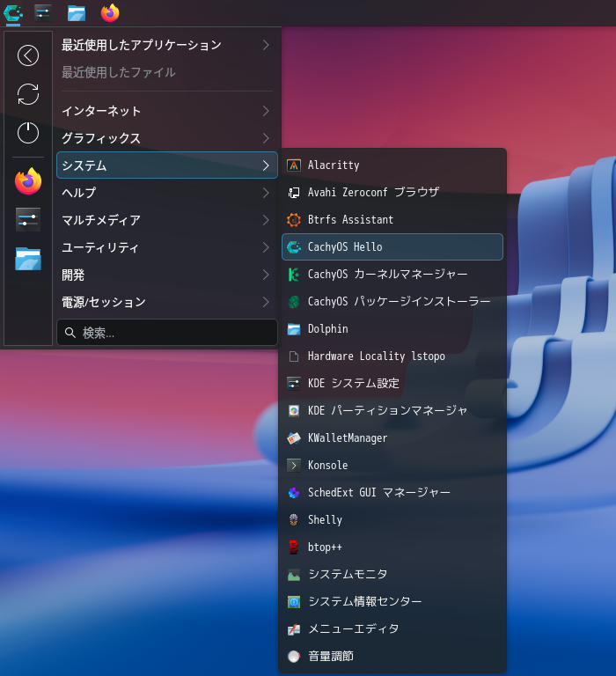Click the Hardware Locality lstopo icon

(x=294, y=356)
